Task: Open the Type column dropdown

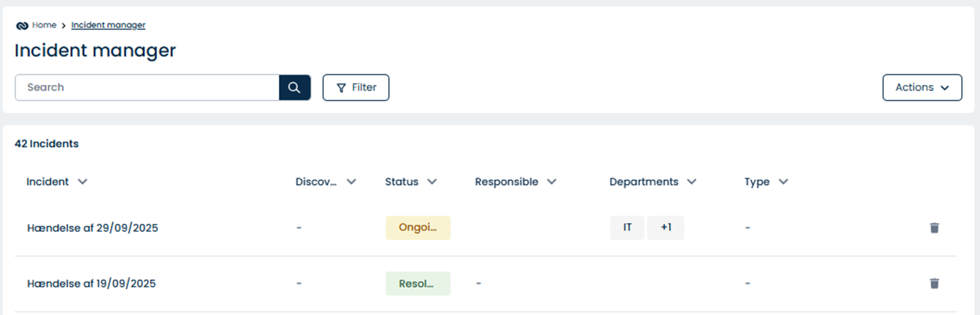Action: (x=783, y=182)
